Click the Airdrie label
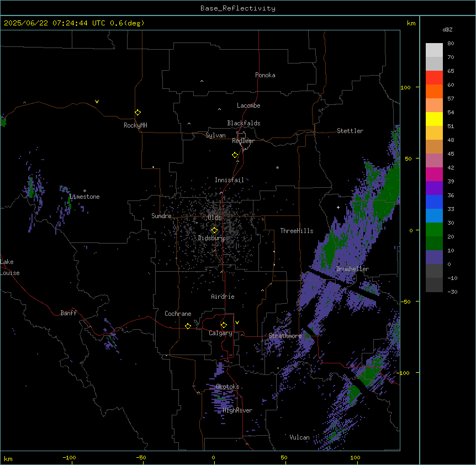The image size is (476, 465). pos(223,297)
